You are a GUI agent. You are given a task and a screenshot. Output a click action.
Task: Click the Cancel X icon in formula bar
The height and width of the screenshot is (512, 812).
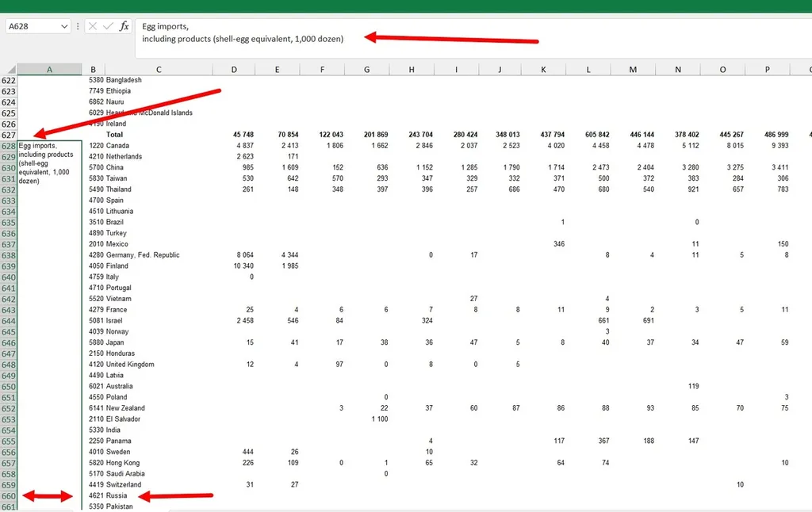pos(93,26)
